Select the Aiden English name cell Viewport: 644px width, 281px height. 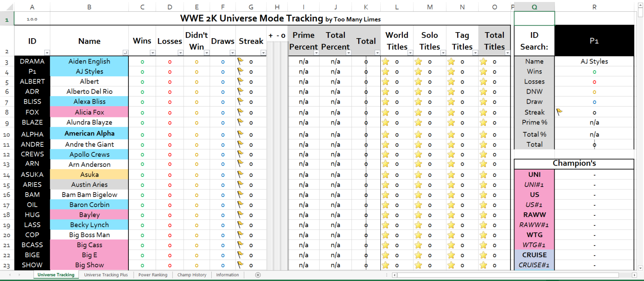(x=89, y=61)
